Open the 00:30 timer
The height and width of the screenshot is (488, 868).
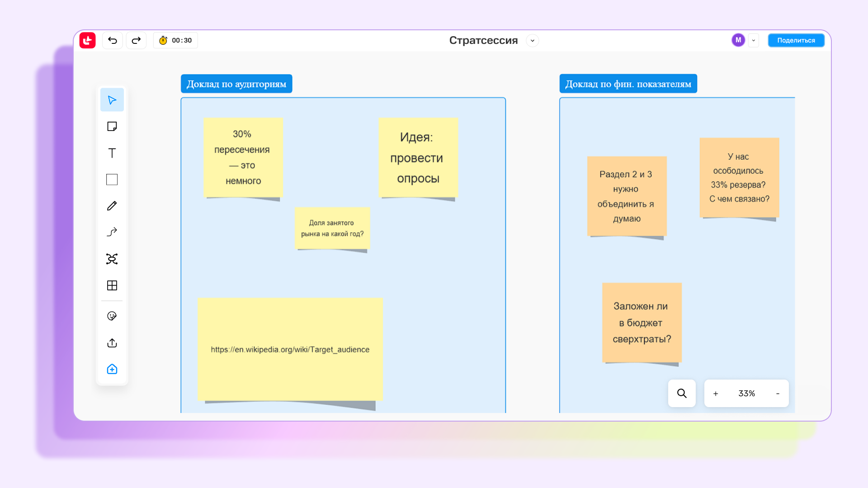[x=176, y=41]
